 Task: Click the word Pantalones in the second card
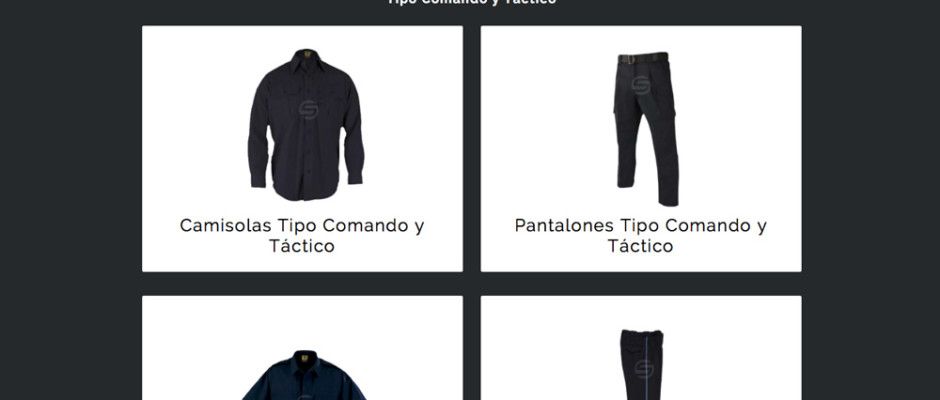click(564, 225)
